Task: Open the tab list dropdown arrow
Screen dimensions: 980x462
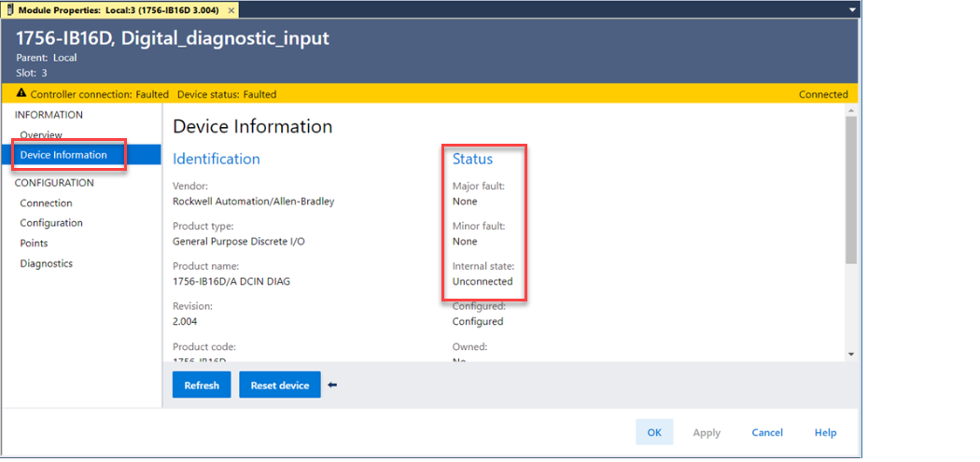Action: click(852, 10)
